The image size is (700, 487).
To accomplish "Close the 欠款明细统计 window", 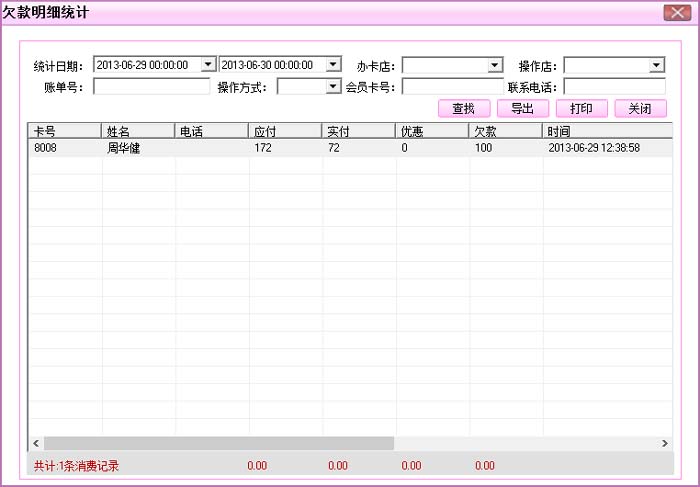I will click(677, 12).
